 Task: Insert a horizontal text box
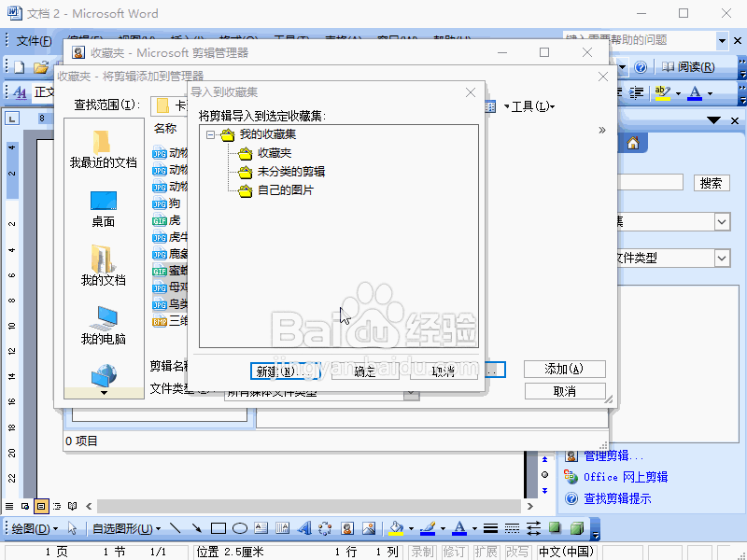261,528
